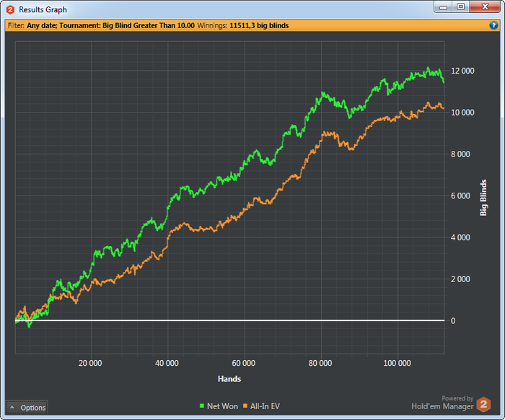
Task: Click the 60 000 hands axis label
Action: [x=244, y=363]
